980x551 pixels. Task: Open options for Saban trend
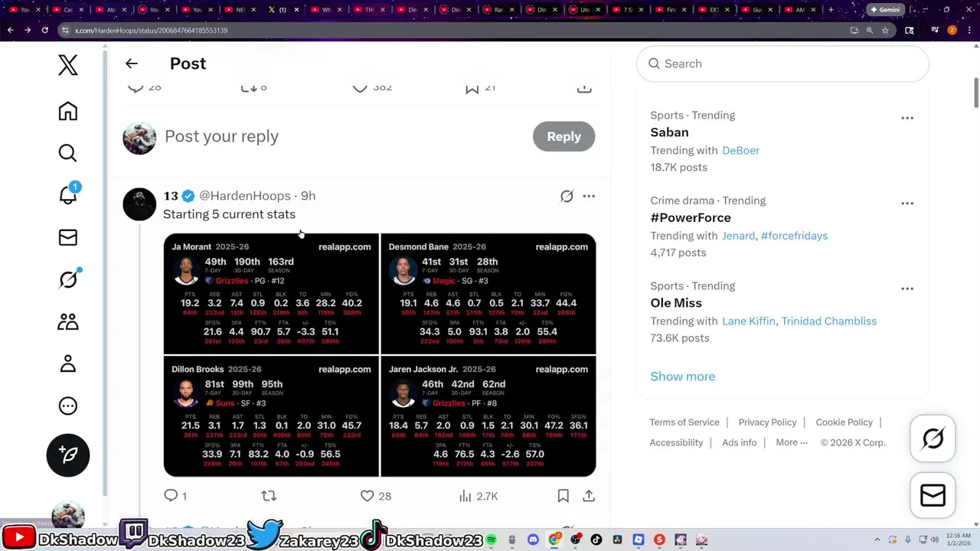tap(907, 118)
